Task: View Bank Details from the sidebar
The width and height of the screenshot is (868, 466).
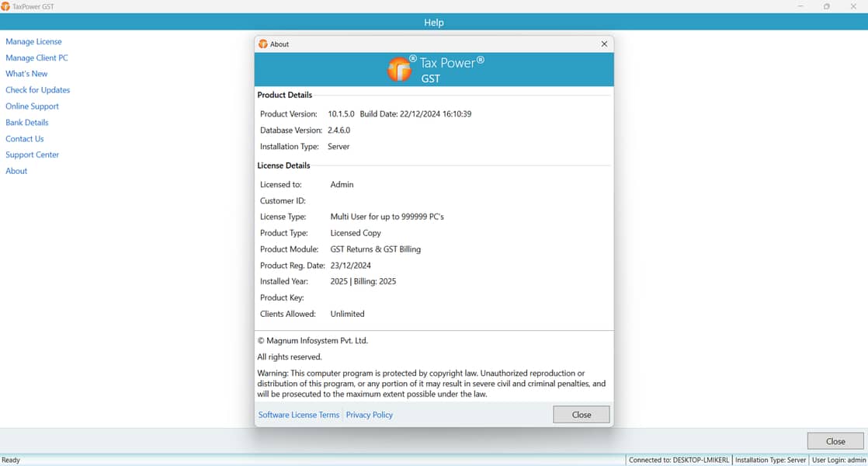Action: click(27, 122)
